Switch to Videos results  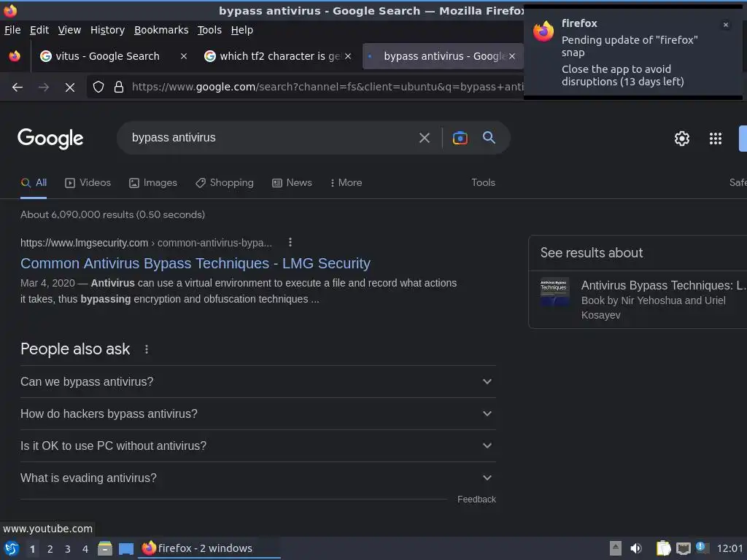point(88,183)
